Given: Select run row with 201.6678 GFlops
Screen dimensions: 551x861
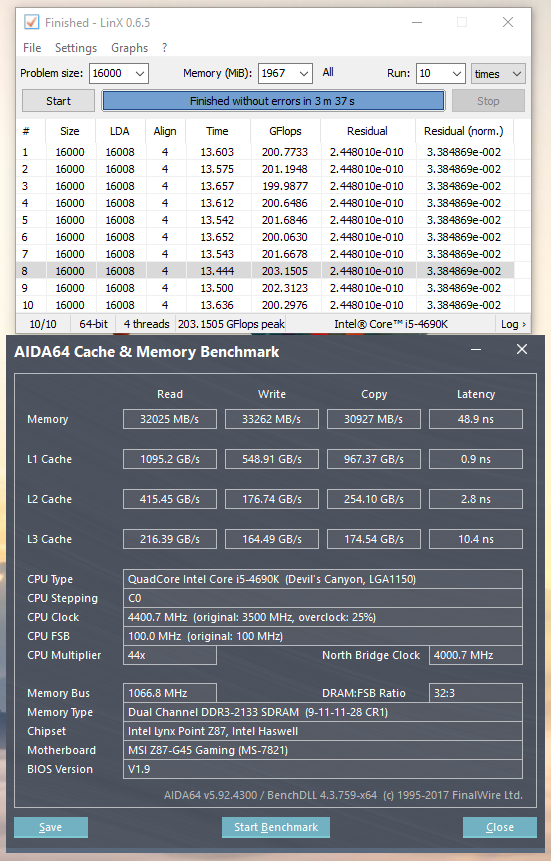Looking at the screenshot, I should coord(265,254).
